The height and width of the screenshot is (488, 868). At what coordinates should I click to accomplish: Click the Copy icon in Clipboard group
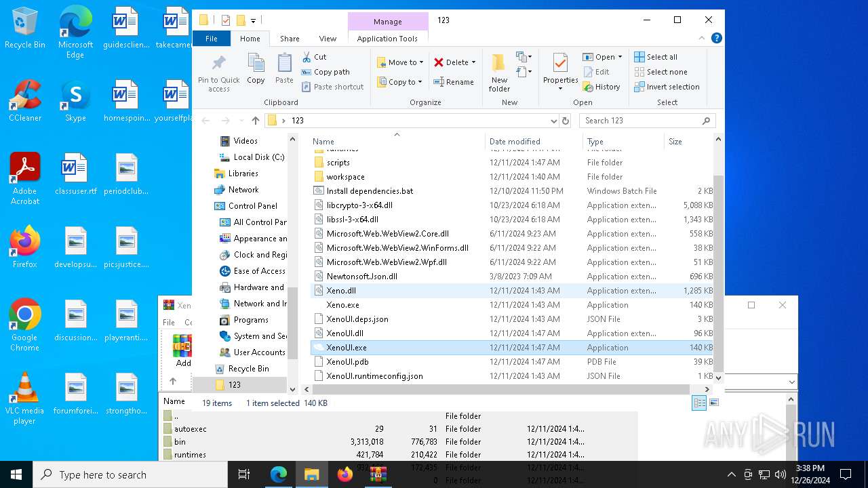[x=256, y=68]
